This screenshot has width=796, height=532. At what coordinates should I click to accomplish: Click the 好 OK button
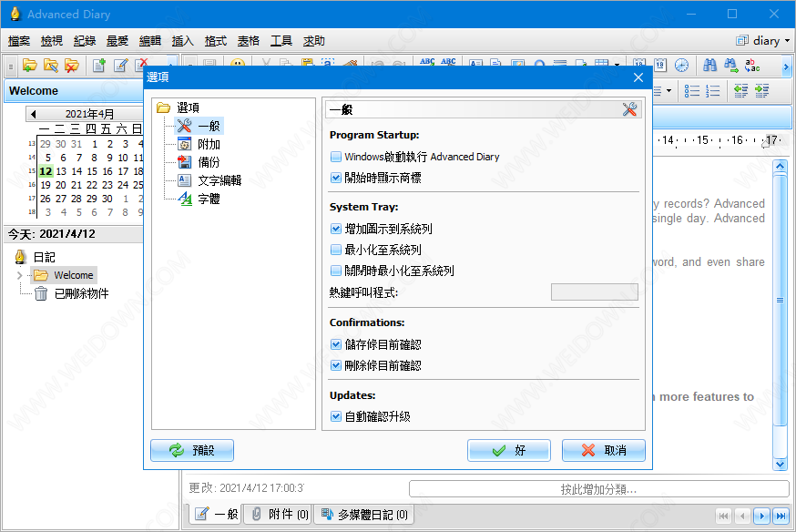pyautogui.click(x=509, y=450)
